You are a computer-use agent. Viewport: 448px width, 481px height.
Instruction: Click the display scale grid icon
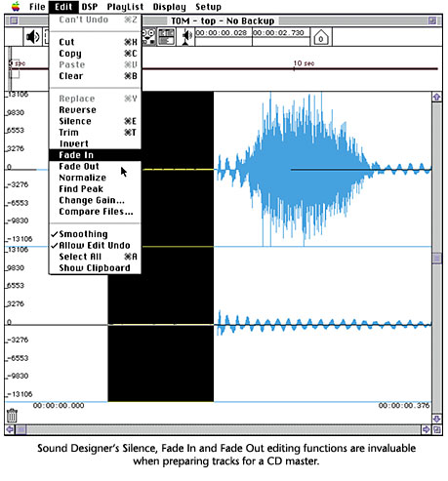(x=166, y=36)
